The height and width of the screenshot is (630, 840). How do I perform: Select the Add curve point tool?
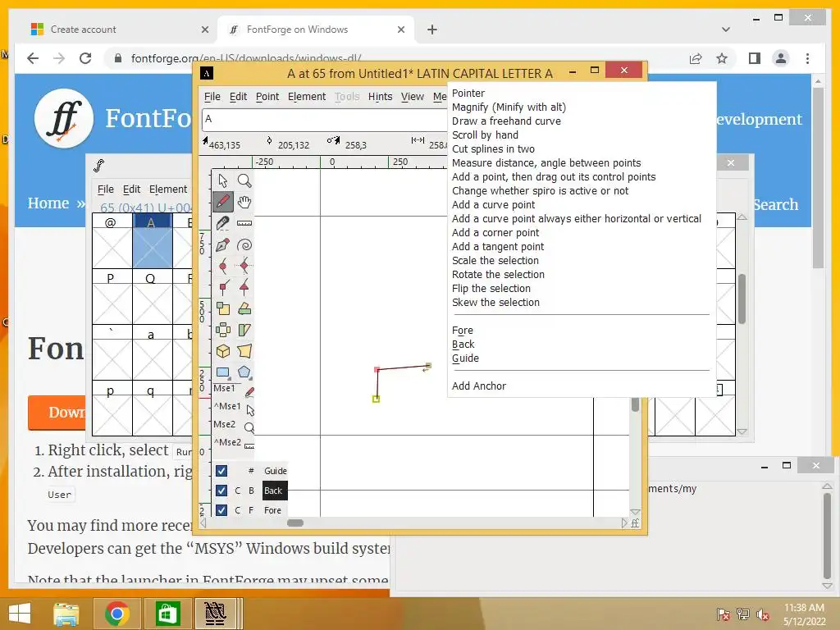point(223,267)
